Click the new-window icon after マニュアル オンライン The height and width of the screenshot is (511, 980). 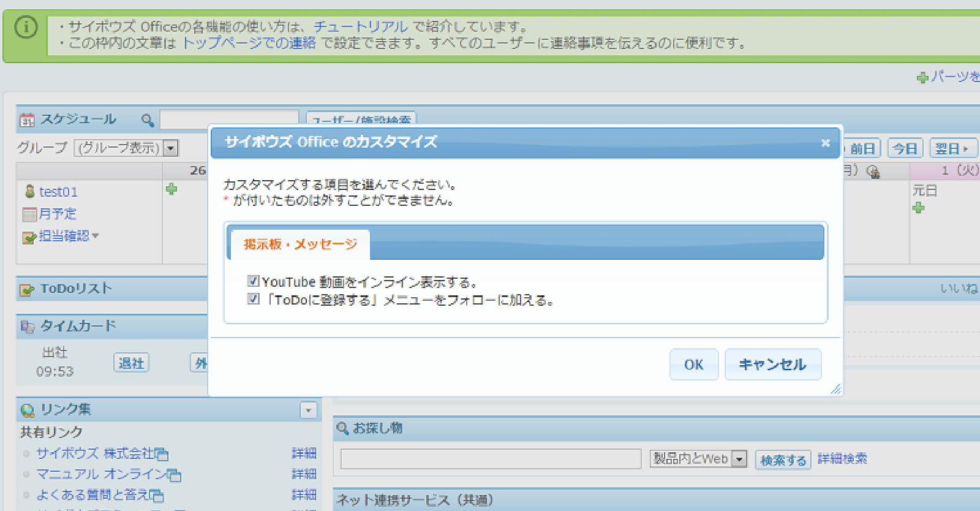175,475
